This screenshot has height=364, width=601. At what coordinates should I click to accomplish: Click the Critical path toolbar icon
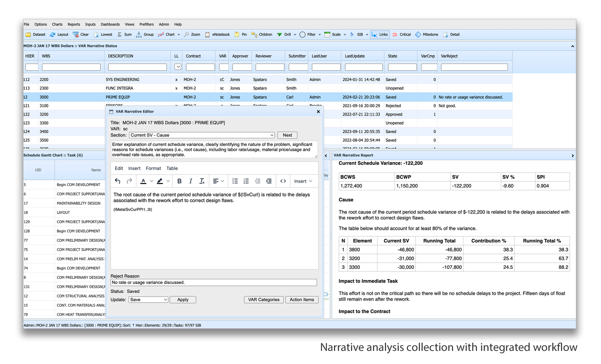click(x=395, y=35)
